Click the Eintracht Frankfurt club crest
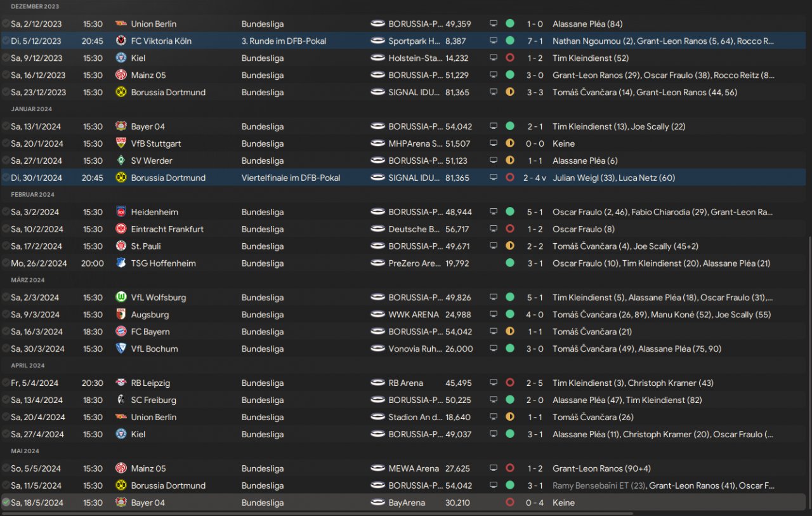The image size is (812, 516). coord(121,230)
